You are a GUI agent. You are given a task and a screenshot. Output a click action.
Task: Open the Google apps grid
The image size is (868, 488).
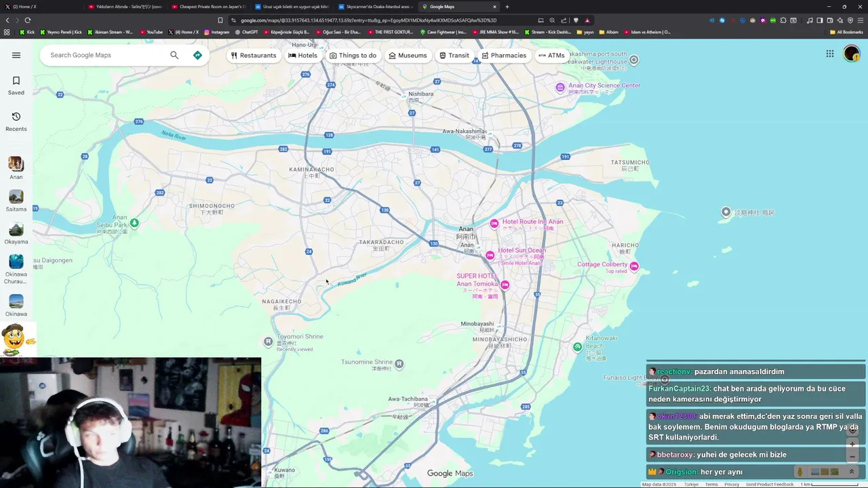(x=829, y=54)
